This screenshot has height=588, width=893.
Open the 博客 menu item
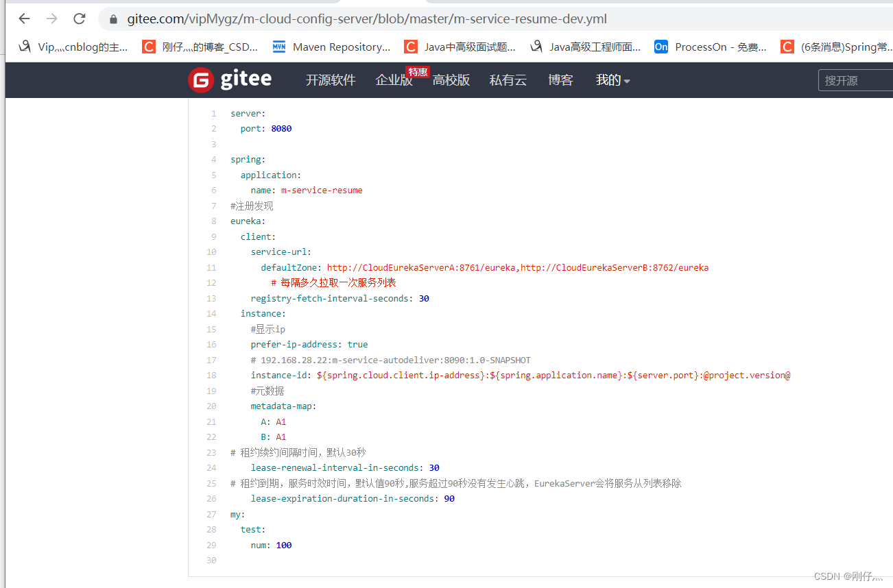click(x=560, y=80)
